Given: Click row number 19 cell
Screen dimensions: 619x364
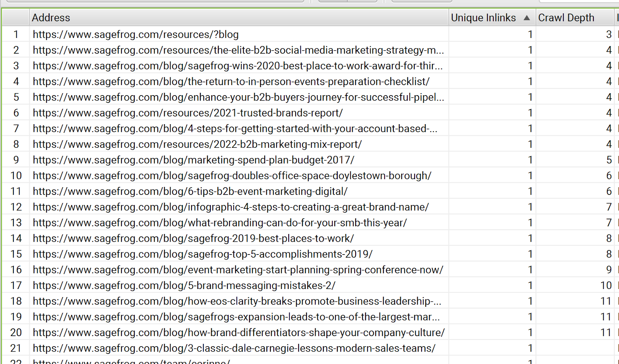Looking at the screenshot, I should pos(16,317).
